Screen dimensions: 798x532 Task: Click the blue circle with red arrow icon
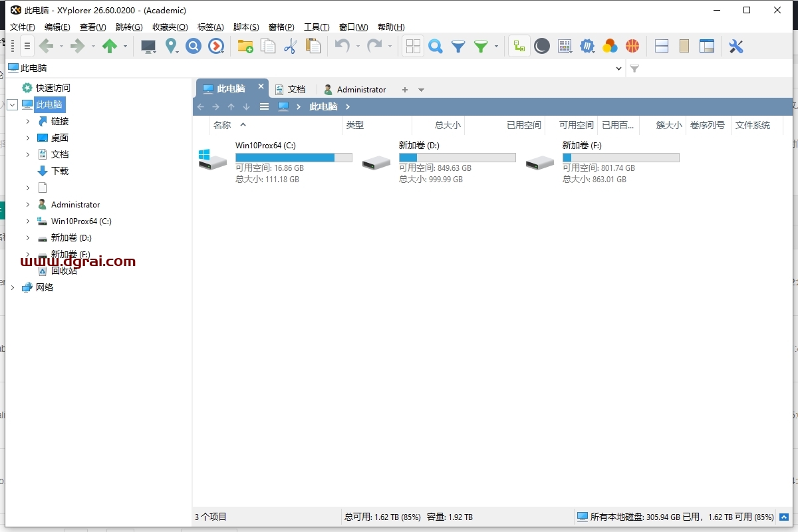tap(216, 47)
